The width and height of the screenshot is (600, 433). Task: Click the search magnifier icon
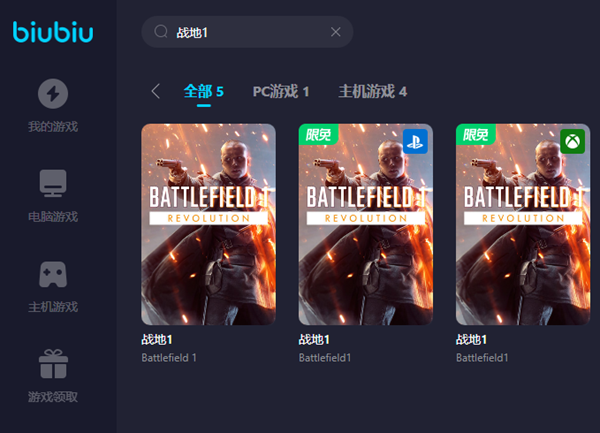point(160,32)
